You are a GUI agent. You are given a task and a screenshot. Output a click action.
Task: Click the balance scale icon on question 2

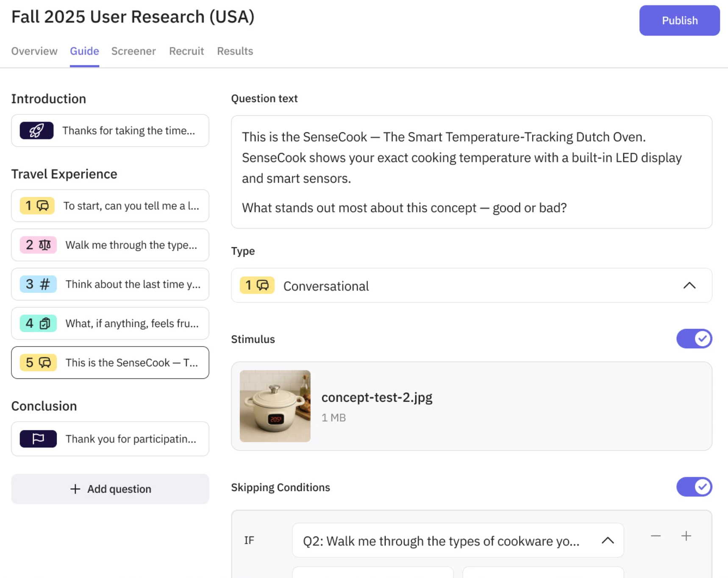click(45, 245)
